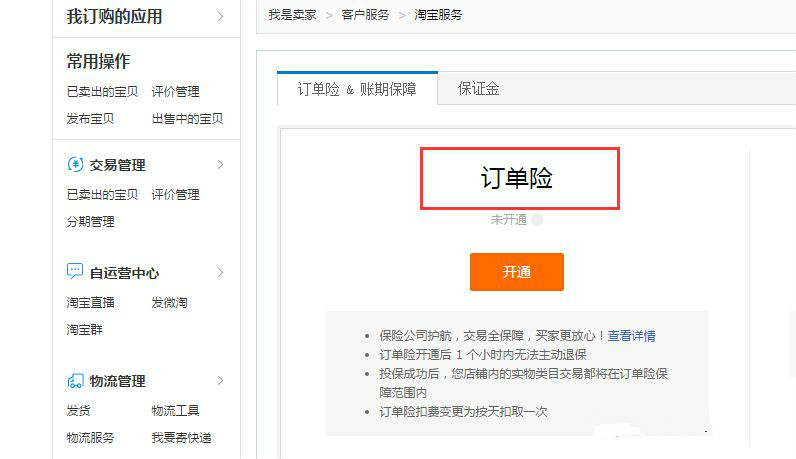Open 已卖出的宝贝 under 常用操作
The width and height of the screenshot is (796, 459).
(102, 92)
